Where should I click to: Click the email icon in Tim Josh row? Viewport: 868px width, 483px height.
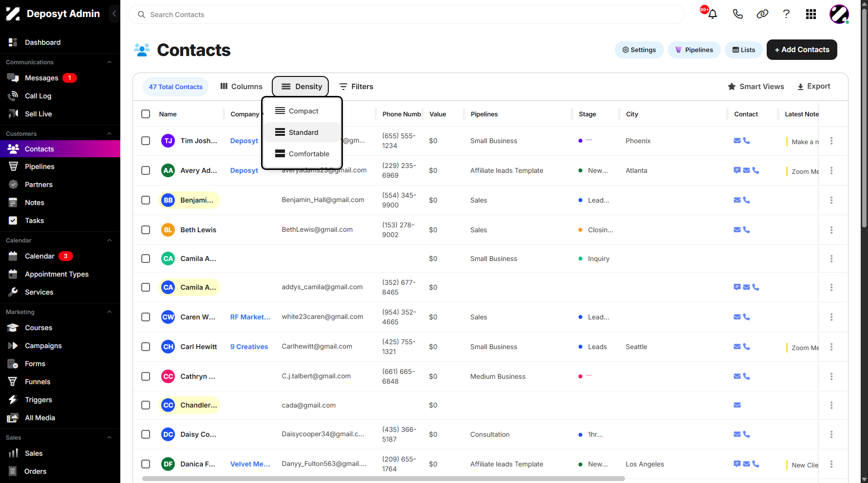click(x=737, y=141)
